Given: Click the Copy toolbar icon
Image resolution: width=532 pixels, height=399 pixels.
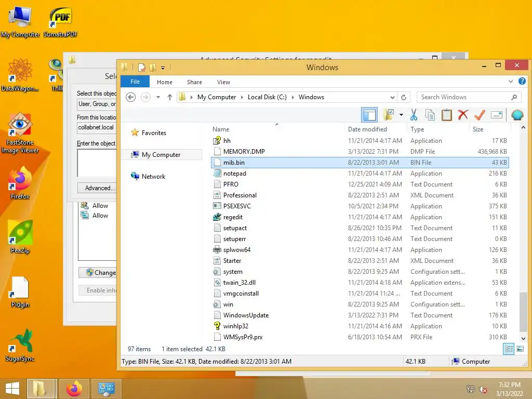Looking at the screenshot, I should click(430, 115).
